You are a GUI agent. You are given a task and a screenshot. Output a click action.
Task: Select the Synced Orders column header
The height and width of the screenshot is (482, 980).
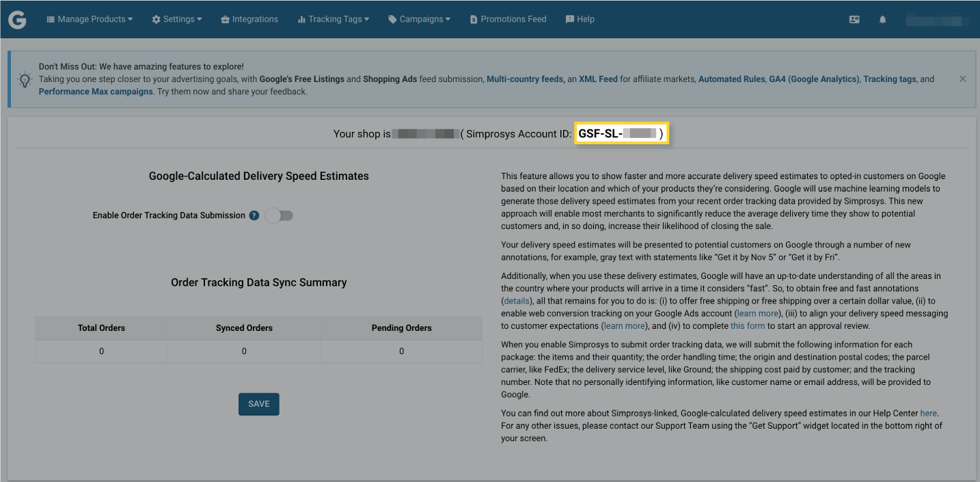click(244, 328)
